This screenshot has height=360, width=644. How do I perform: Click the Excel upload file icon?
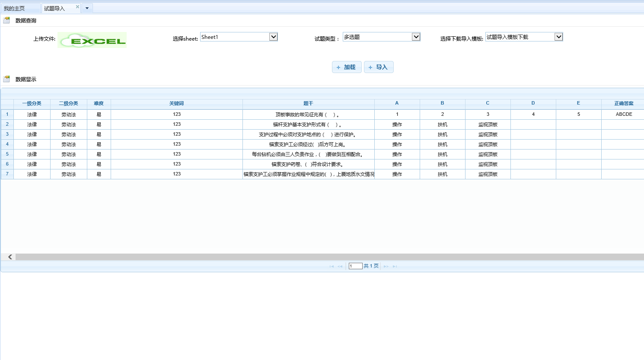click(x=92, y=40)
